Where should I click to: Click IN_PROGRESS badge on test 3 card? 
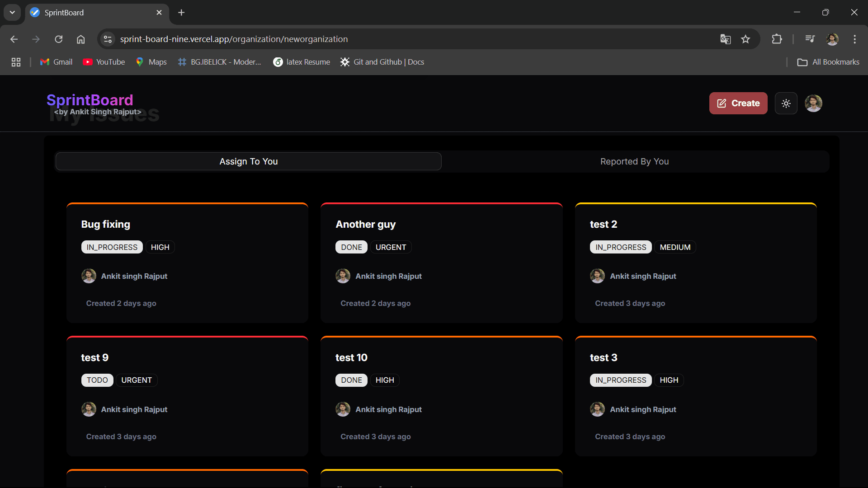[621, 380]
